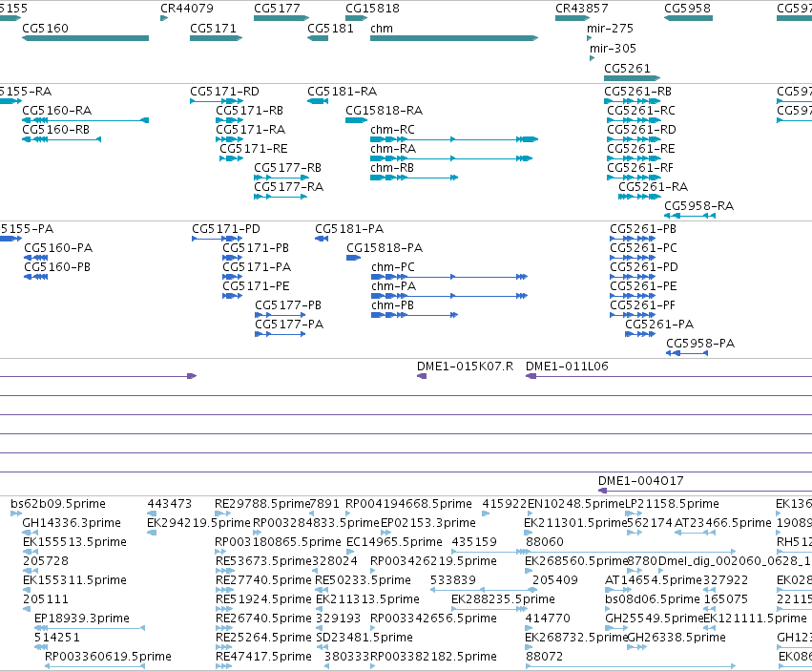Open protein label CG5160-PA

[58, 249]
